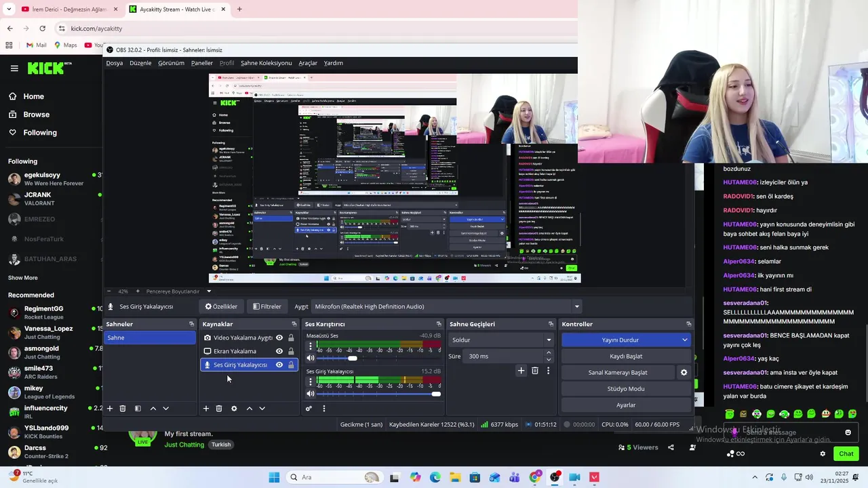This screenshot has height=488, width=868.
Task: Open Görünüm menu in OBS
Action: (x=171, y=63)
